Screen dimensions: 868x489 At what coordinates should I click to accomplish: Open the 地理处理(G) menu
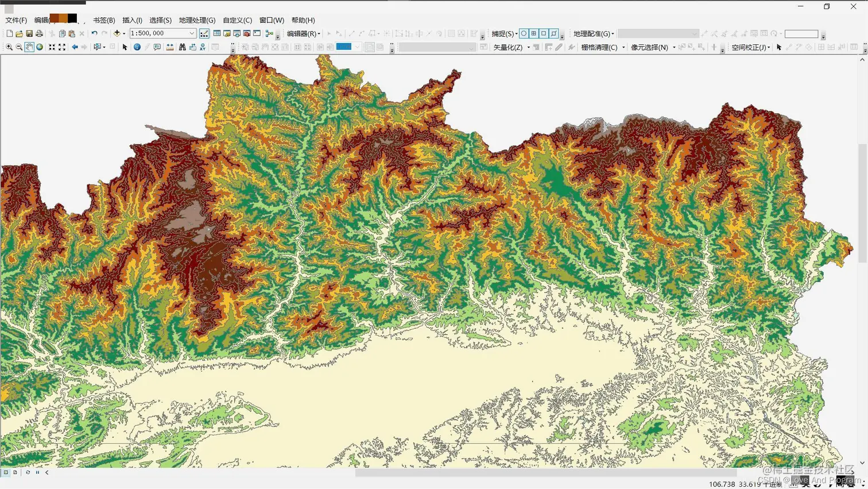tap(197, 20)
